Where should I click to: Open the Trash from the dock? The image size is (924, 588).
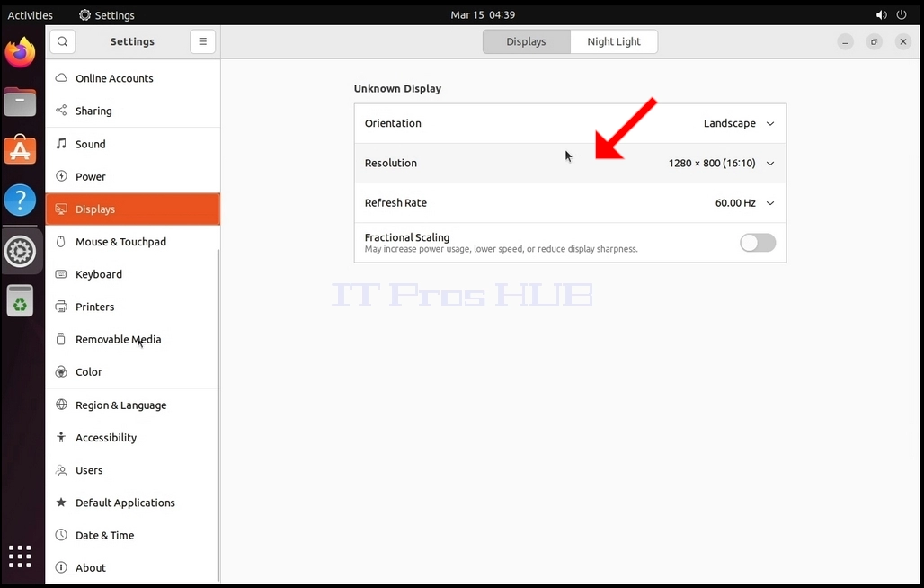pos(20,301)
